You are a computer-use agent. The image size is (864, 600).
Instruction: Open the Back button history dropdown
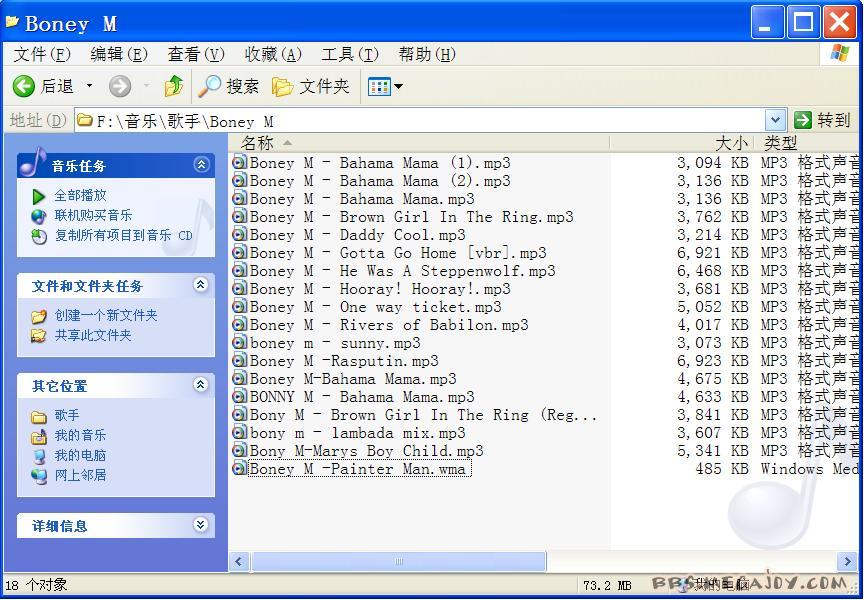pos(89,86)
